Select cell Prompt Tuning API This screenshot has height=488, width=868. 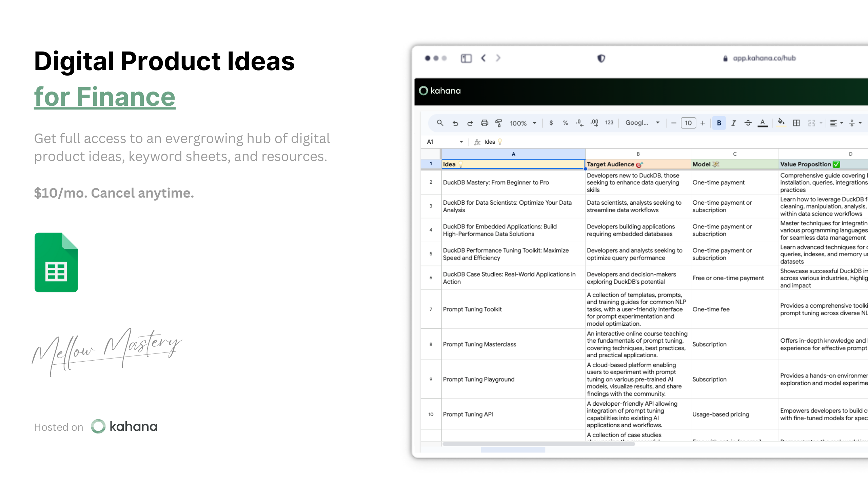coord(513,414)
